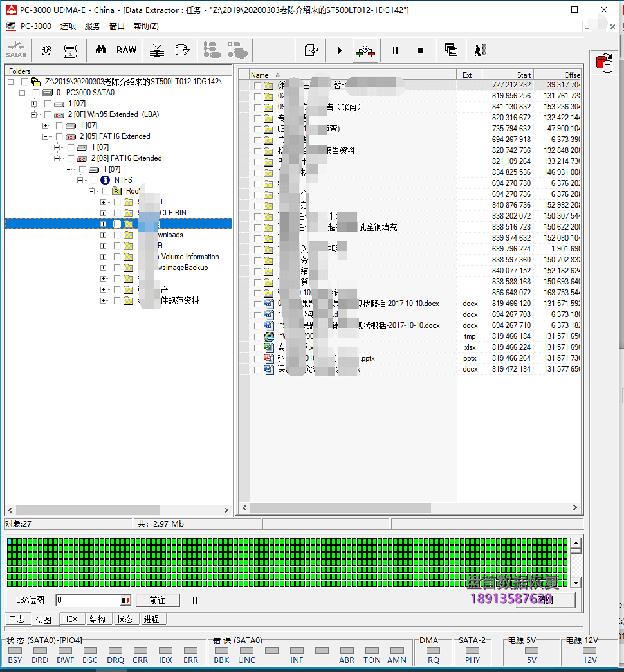Viewport: 624px width, 672px height.
Task: Click the pptx PowerPoint file icon
Action: 269,358
